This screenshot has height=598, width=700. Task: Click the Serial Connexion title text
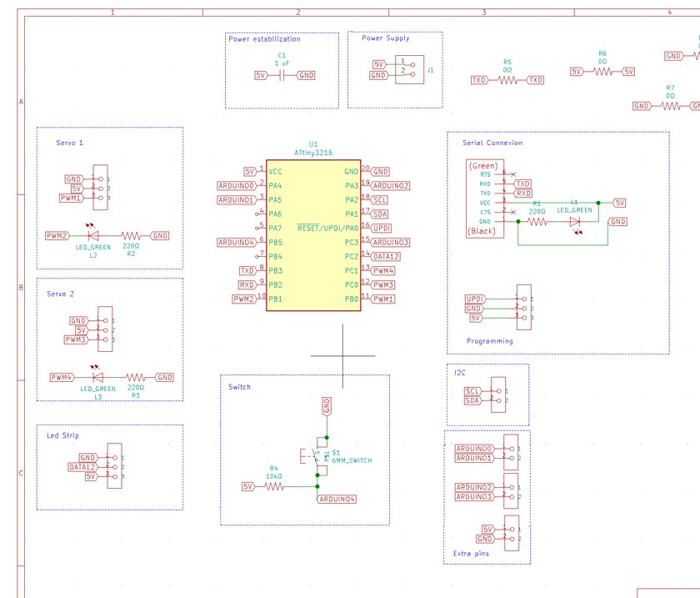[492, 143]
